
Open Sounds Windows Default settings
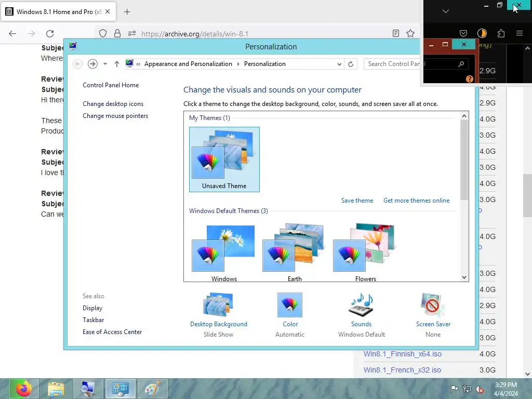coord(362,314)
